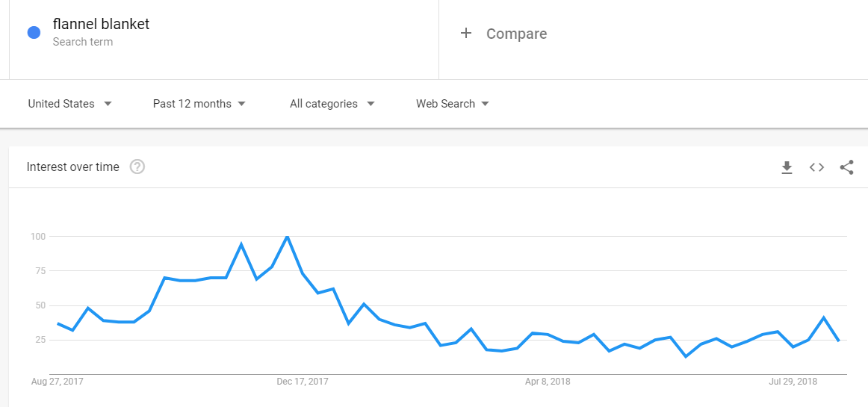This screenshot has height=407, width=868.
Task: Click the Search term subtitle text
Action: click(x=82, y=42)
